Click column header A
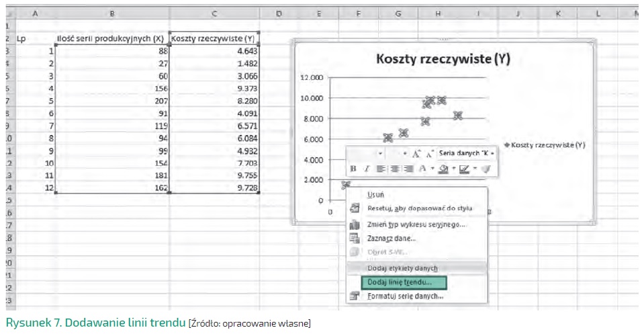The image size is (644, 336). point(35,13)
